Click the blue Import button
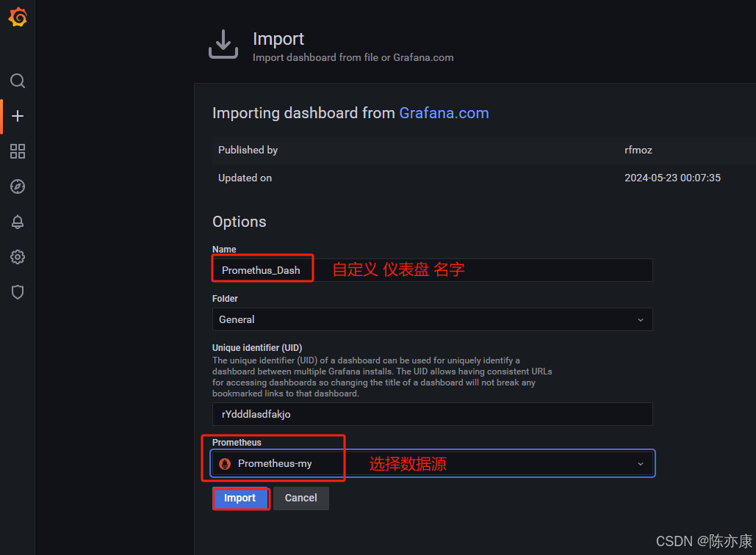The image size is (756, 555). (240, 498)
